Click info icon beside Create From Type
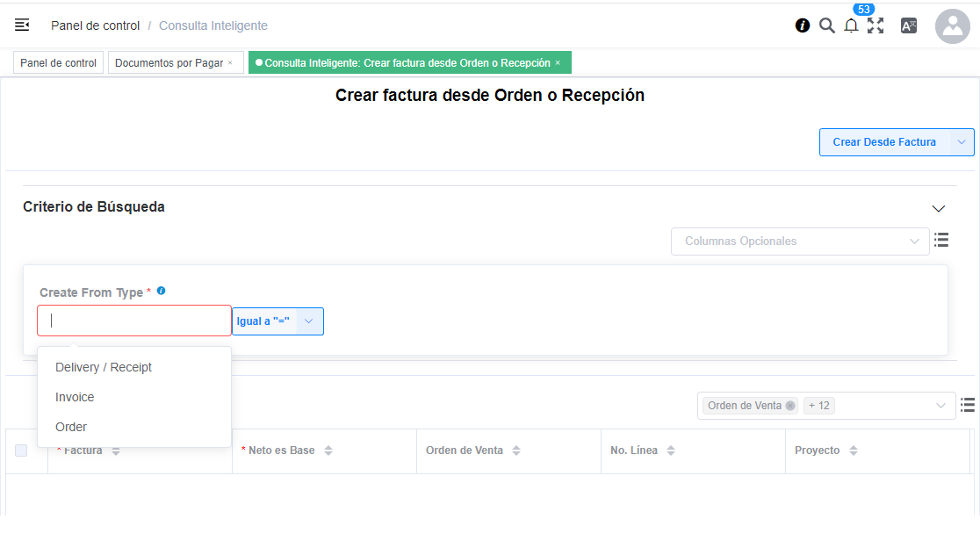 pyautogui.click(x=161, y=291)
